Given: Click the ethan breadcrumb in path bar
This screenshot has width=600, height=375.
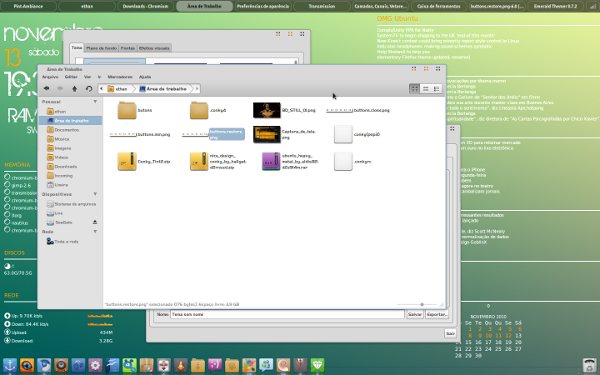Looking at the screenshot, I should click(118, 89).
